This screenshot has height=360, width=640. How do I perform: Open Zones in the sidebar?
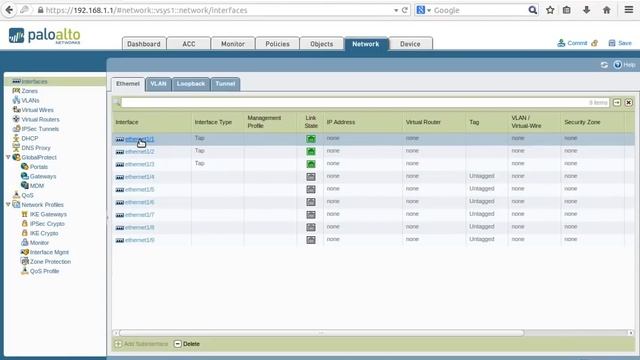point(29,91)
